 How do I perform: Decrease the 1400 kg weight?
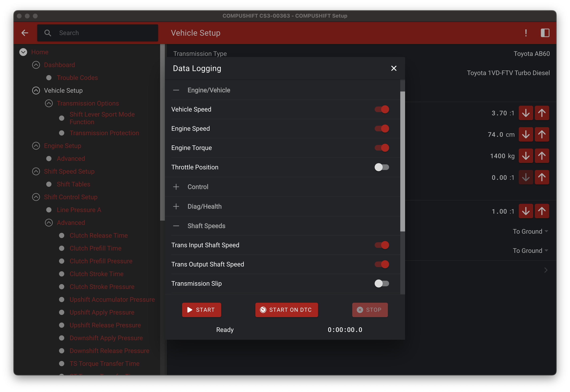pyautogui.click(x=526, y=156)
